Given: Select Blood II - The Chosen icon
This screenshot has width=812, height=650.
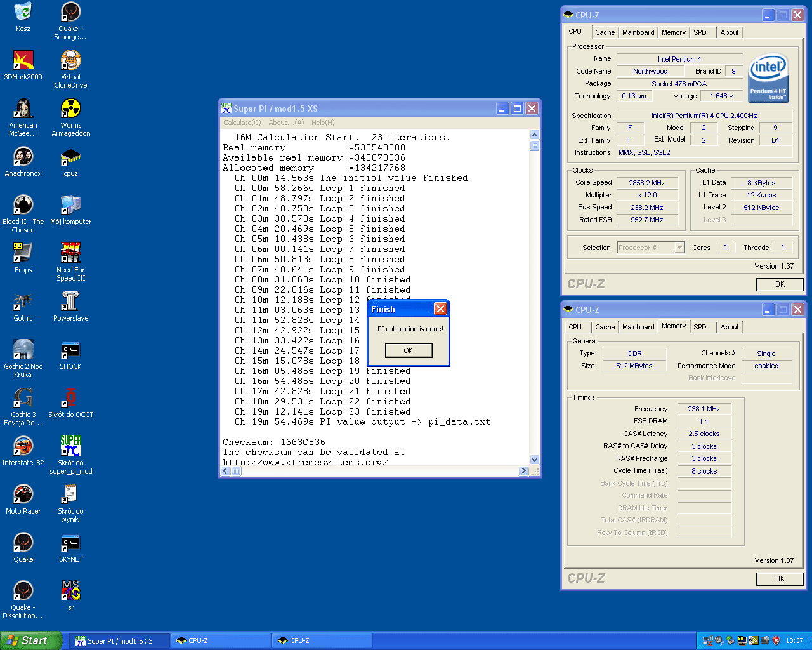Looking at the screenshot, I should coord(23,214).
